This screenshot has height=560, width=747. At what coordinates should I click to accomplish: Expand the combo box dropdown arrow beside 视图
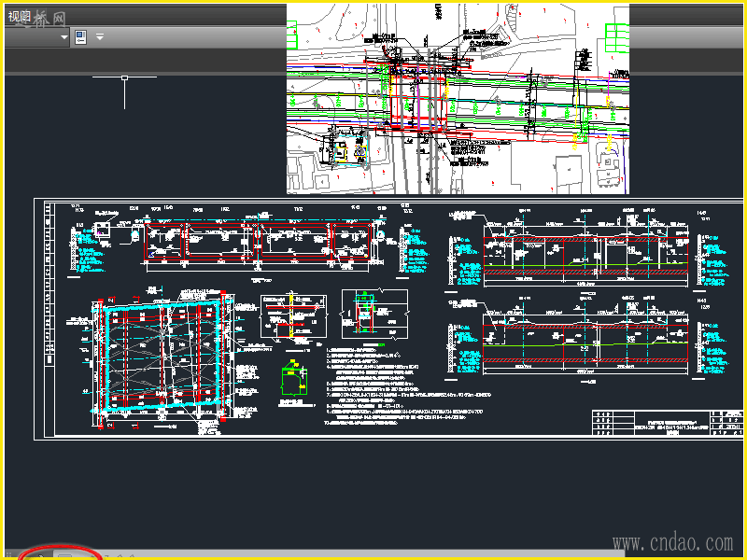pos(64,36)
